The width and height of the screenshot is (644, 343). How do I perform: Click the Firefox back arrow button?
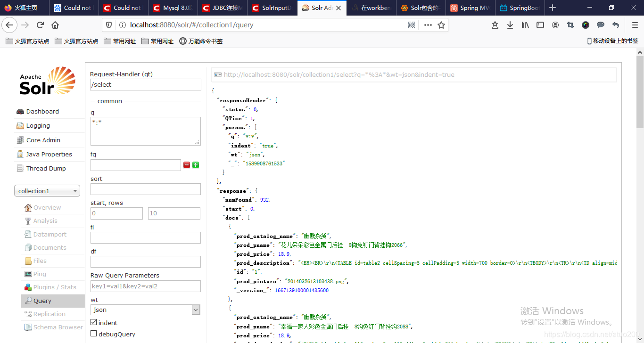9,25
